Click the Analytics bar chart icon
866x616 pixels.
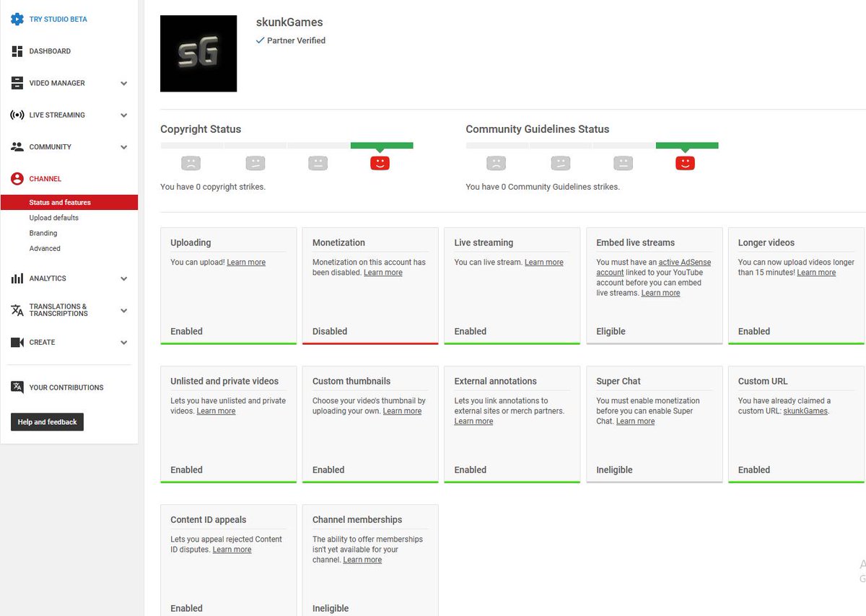[17, 278]
